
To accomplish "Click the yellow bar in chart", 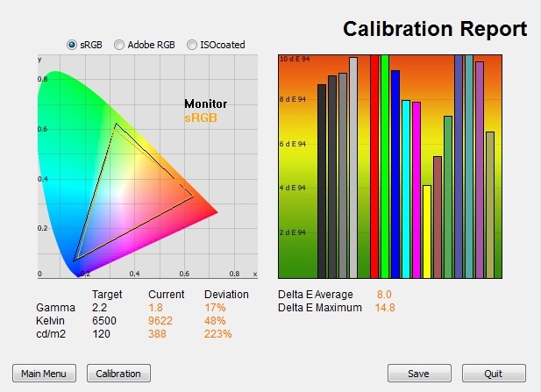I will (x=427, y=232).
